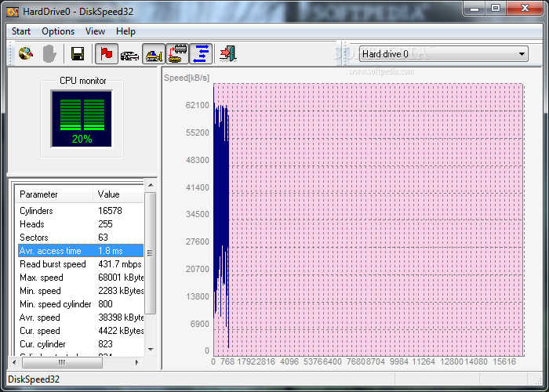Click the grayed-out stop hand icon
The width and height of the screenshot is (549, 392).
click(x=49, y=54)
